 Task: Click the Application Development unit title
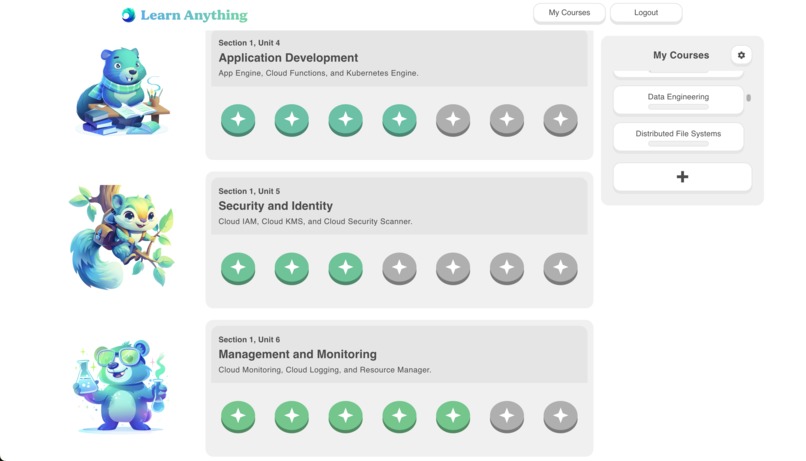[288, 58]
